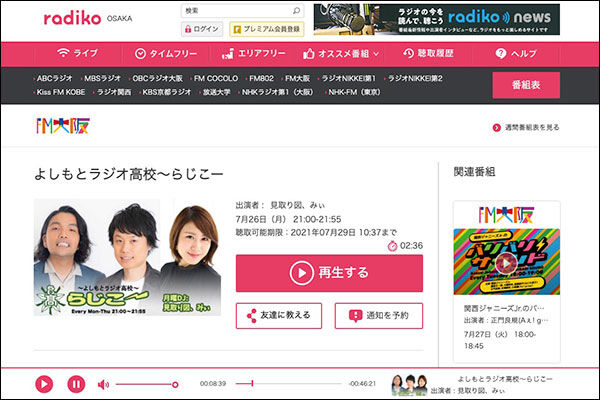Select ラジオNIKKEI第1 station
600x400 pixels.
[x=348, y=78]
